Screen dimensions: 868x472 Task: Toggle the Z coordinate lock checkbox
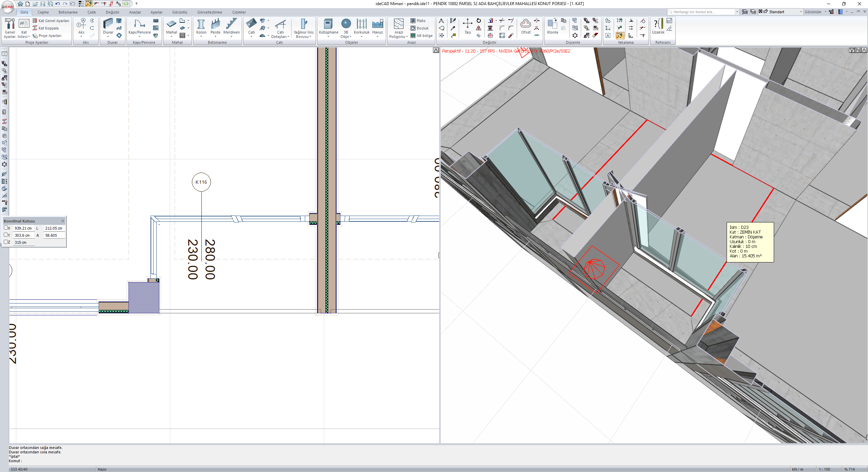pos(6,242)
